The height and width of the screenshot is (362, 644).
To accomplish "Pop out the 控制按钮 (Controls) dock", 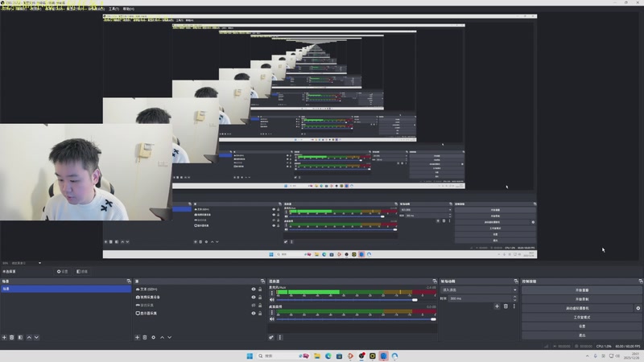I will tap(641, 281).
